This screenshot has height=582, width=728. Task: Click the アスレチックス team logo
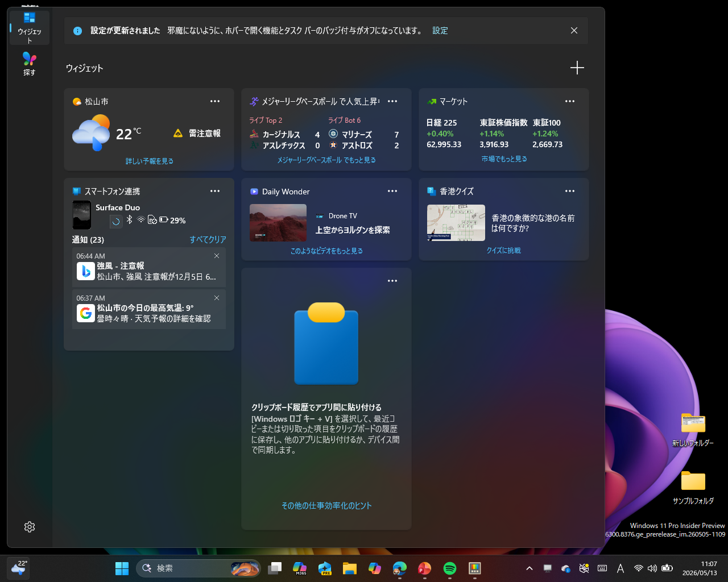tap(254, 145)
